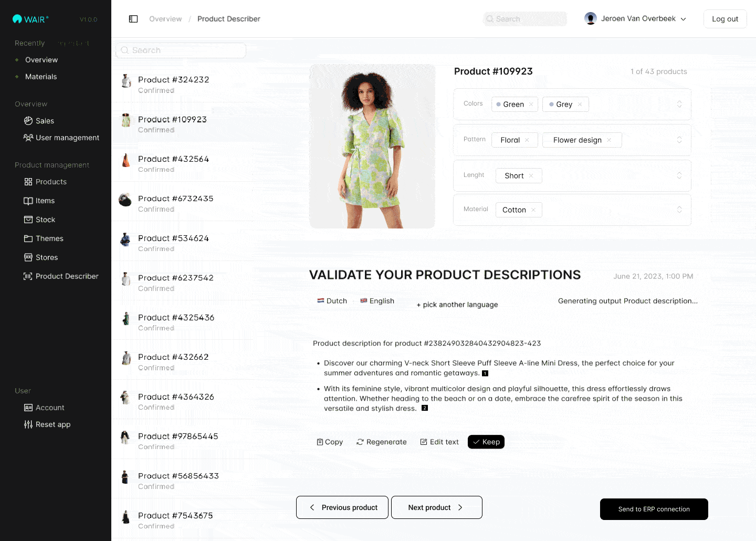Click the Edit text pencil icon

click(424, 442)
